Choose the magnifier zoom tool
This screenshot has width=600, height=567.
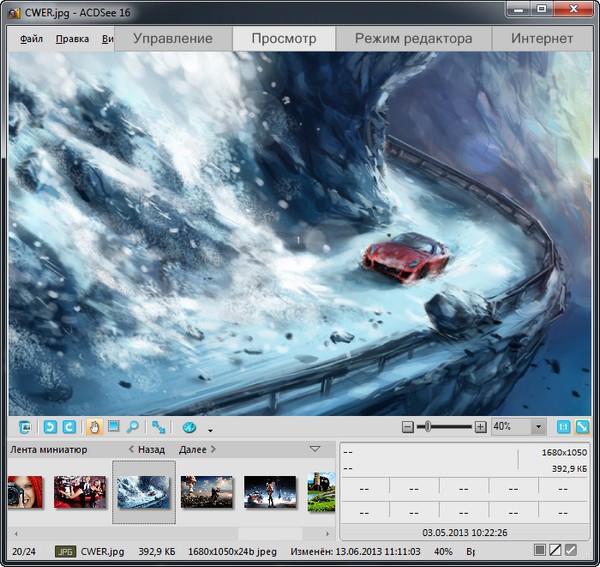[132, 427]
